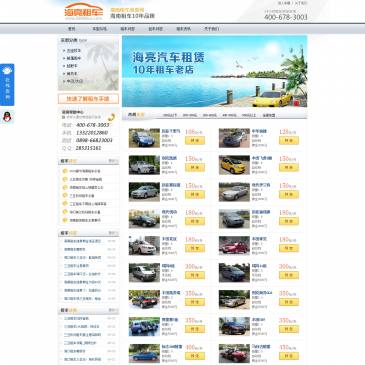Viewport: 365px width, 365px height.
Task: Select 越野车 in the car category list
Action: (x=72, y=66)
